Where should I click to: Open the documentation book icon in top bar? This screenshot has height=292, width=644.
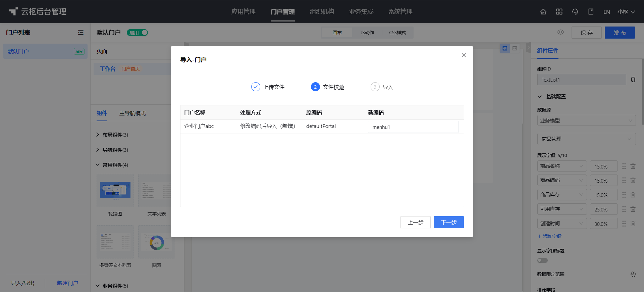pyautogui.click(x=591, y=12)
